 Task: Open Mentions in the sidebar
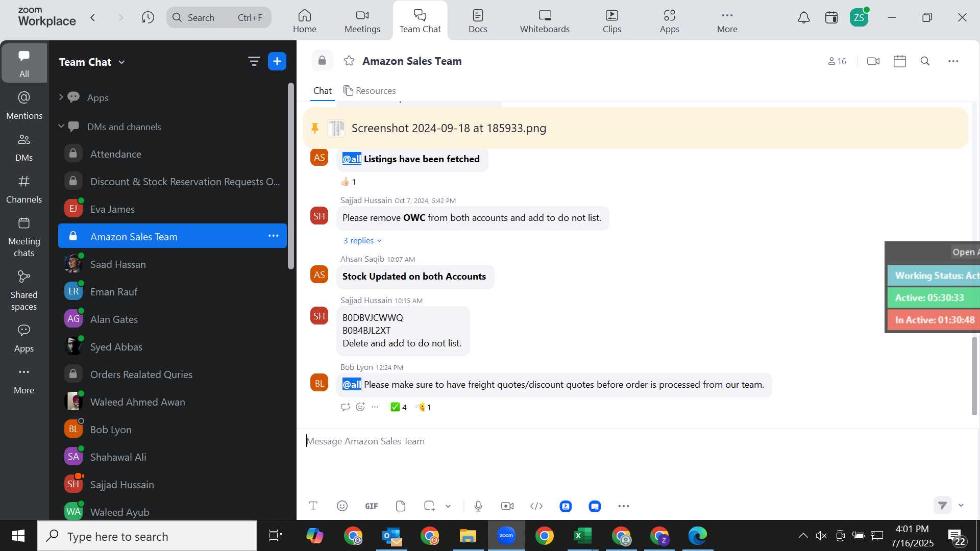(x=24, y=106)
